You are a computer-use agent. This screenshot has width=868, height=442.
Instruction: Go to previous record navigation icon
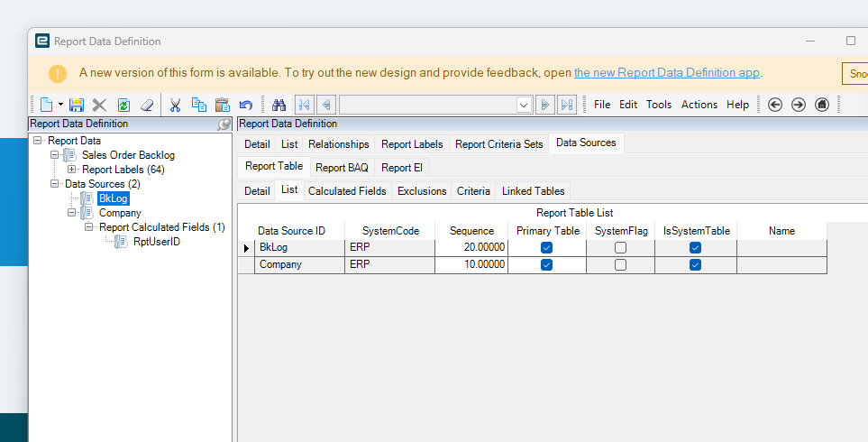click(x=326, y=104)
